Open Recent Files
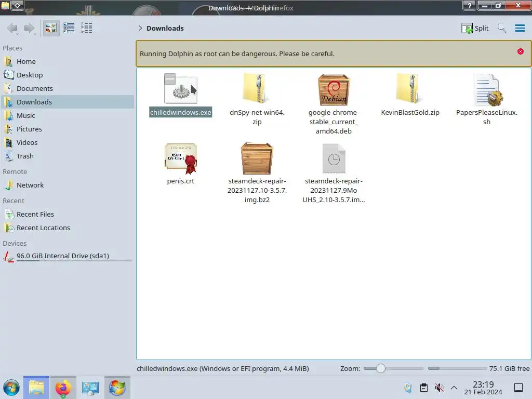The image size is (532, 399). 68,215
